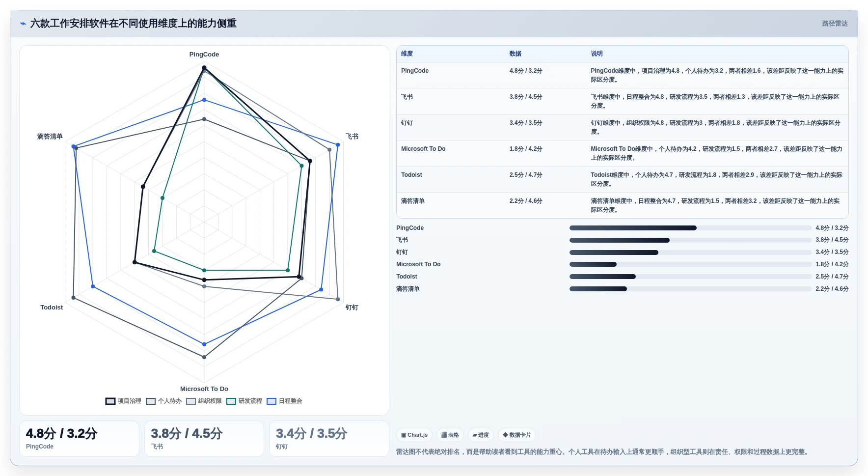Click the PingCode description text in table
The height and width of the screenshot is (476, 868).
point(717,75)
